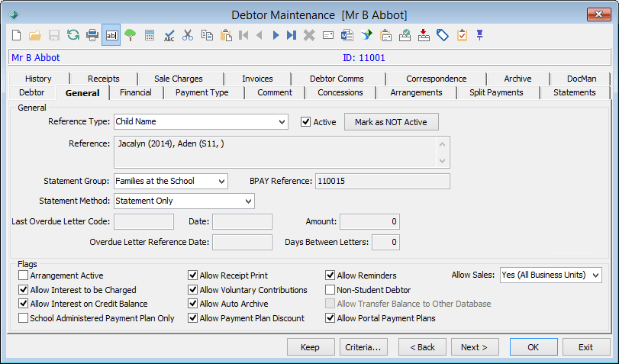The height and width of the screenshot is (364, 619).
Task: Open the Statement Method dropdown
Action: coord(185,201)
